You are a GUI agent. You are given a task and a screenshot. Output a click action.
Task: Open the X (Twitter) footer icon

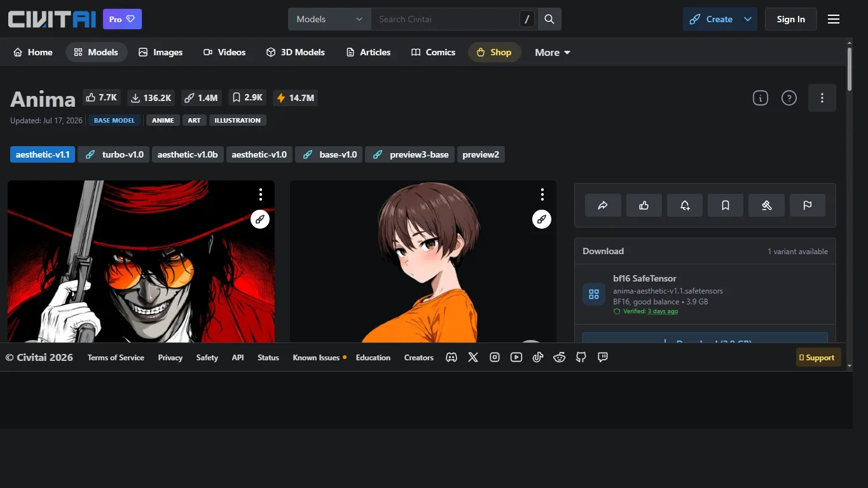pyautogui.click(x=473, y=358)
